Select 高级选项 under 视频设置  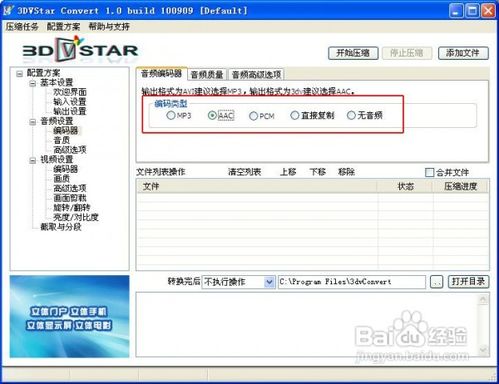70,189
